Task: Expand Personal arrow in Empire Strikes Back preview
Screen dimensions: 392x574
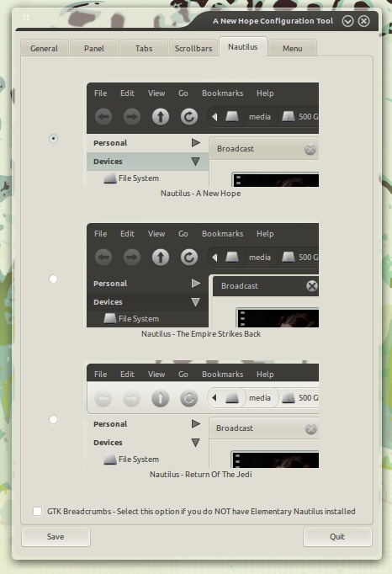Action: [196, 283]
